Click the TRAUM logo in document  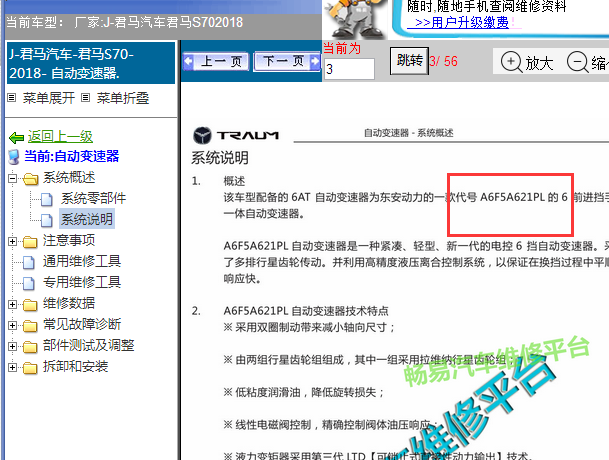236,136
